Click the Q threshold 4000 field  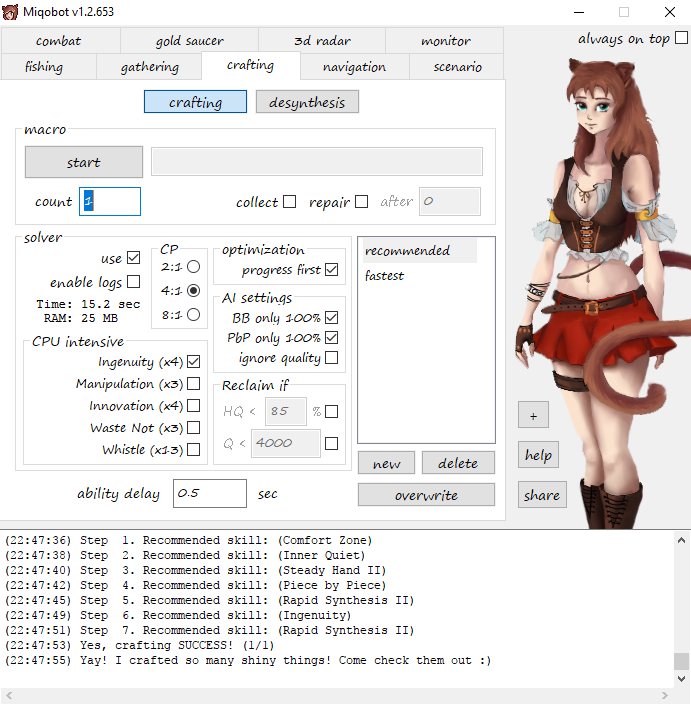pos(286,444)
